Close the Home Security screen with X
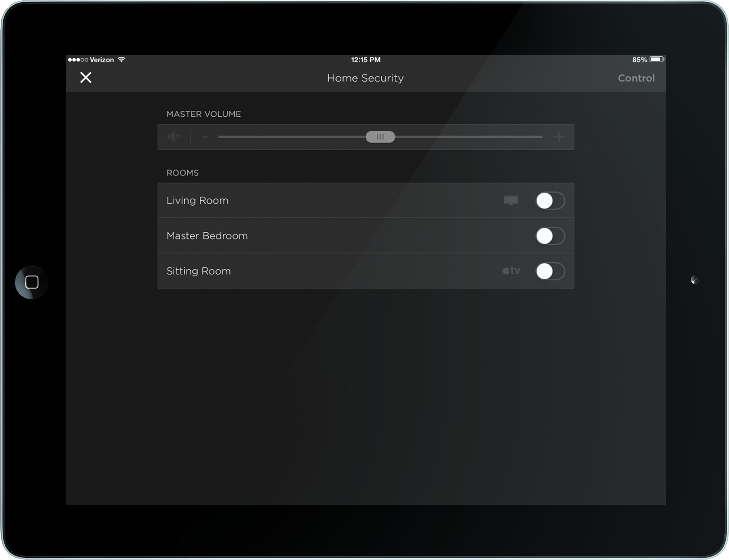Image resolution: width=729 pixels, height=560 pixels. click(x=86, y=78)
